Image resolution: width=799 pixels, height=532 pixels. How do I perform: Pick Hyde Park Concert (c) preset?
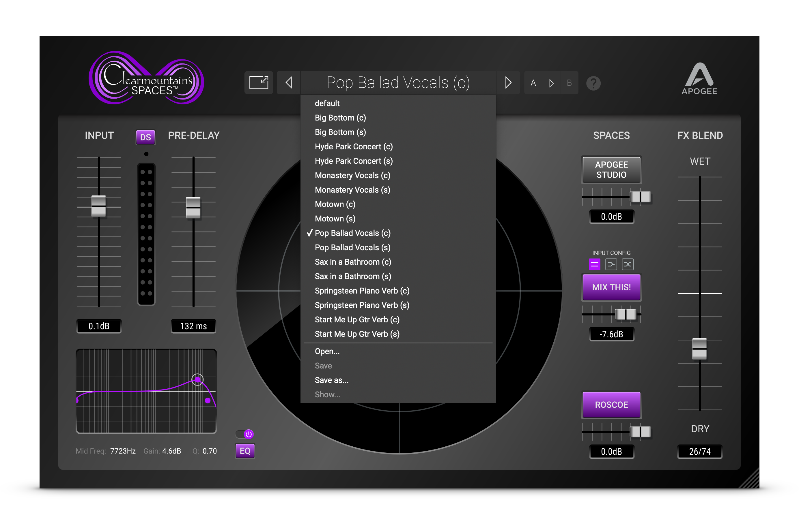pos(354,146)
